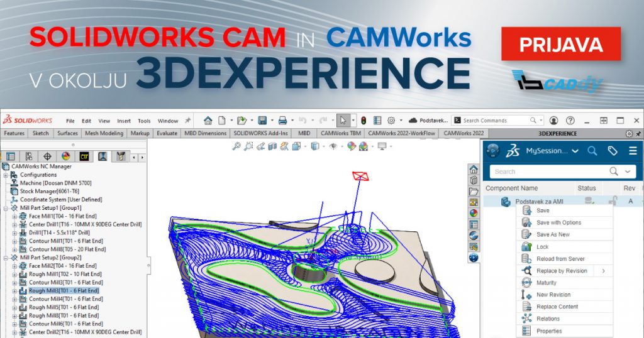Collapse Mill Part Setup1 [Group1]

tap(6, 209)
